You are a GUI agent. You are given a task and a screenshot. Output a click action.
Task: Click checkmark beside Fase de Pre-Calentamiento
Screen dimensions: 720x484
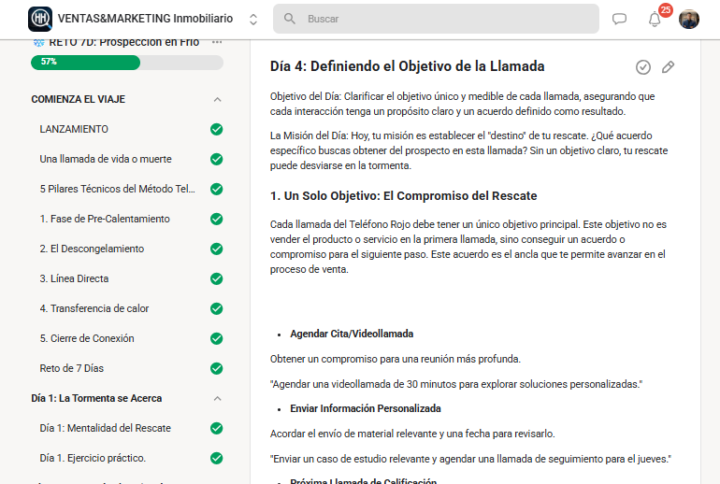pos(217,219)
